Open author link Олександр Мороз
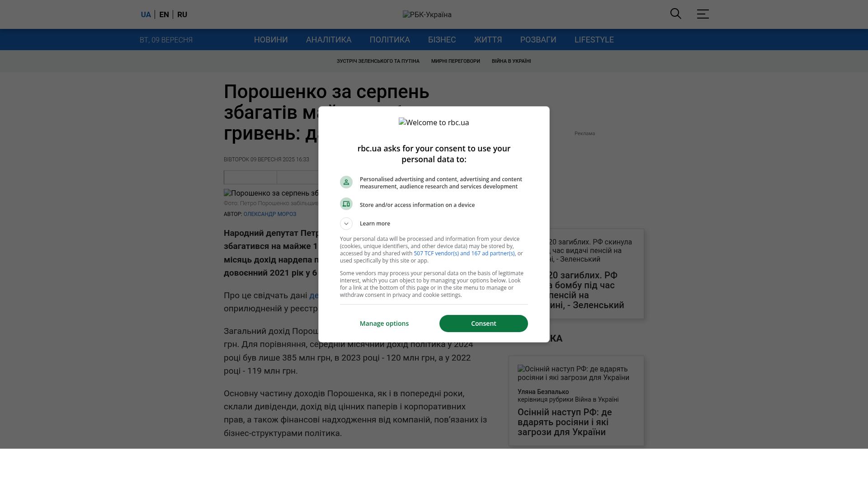This screenshot has width=868, height=488. [270, 214]
